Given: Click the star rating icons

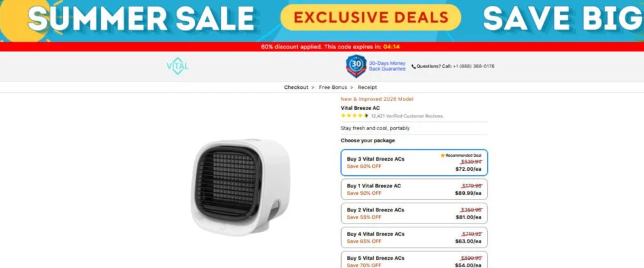Looking at the screenshot, I should pyautogui.click(x=354, y=116).
